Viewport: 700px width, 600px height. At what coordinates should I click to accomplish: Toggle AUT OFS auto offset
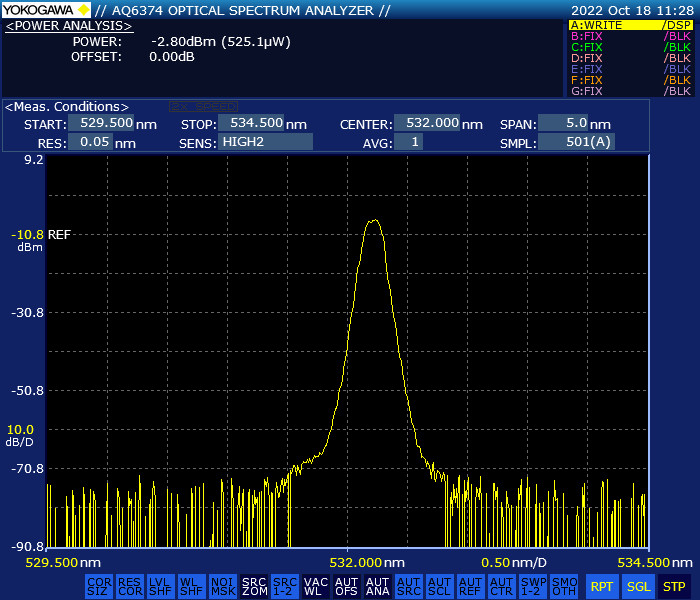pyautogui.click(x=346, y=586)
